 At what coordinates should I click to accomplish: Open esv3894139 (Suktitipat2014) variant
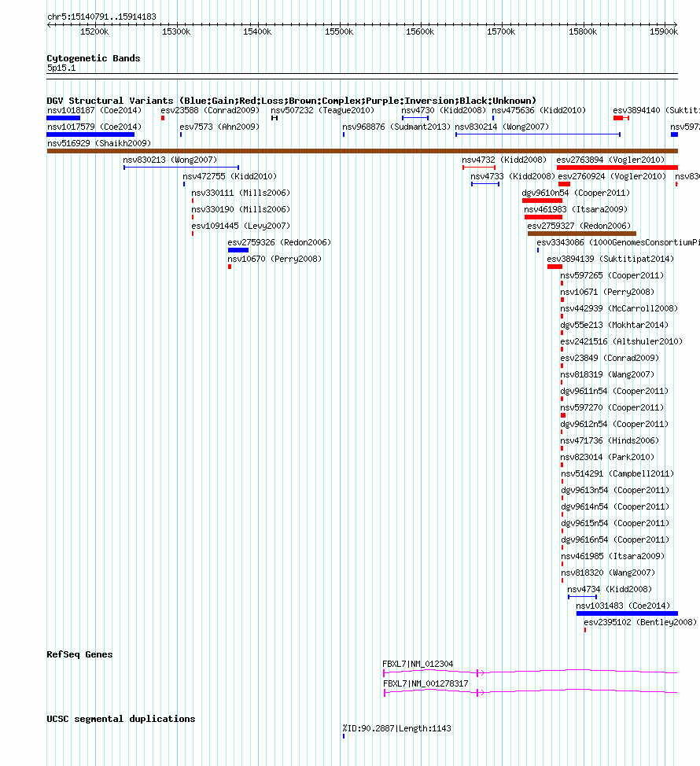click(610, 260)
